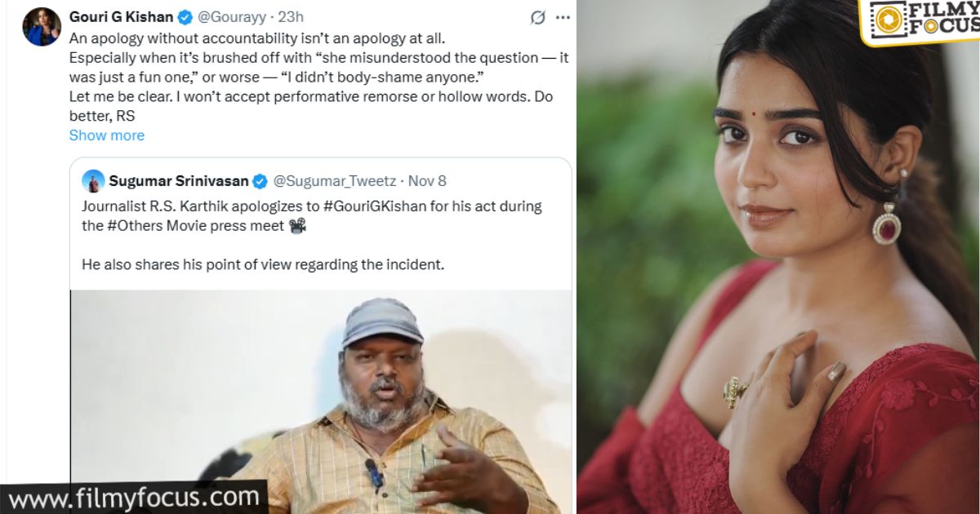Open the @Gourayy handle link
The height and width of the screenshot is (514, 980).
click(232, 17)
